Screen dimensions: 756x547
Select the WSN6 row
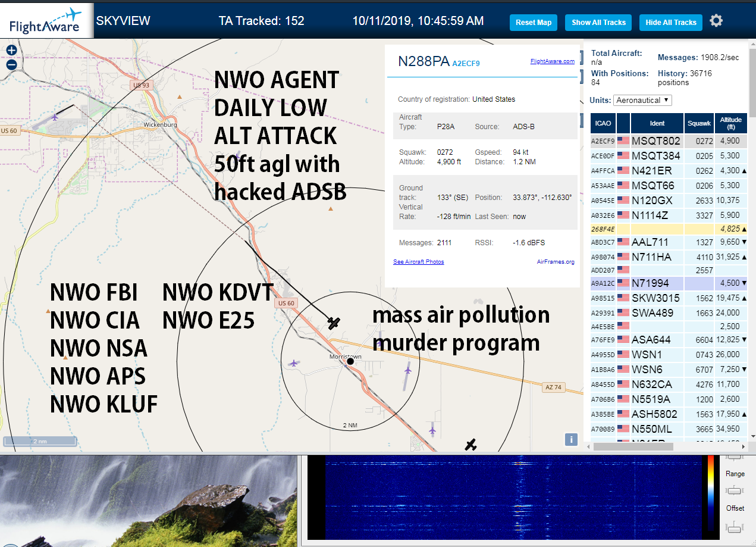coord(669,370)
